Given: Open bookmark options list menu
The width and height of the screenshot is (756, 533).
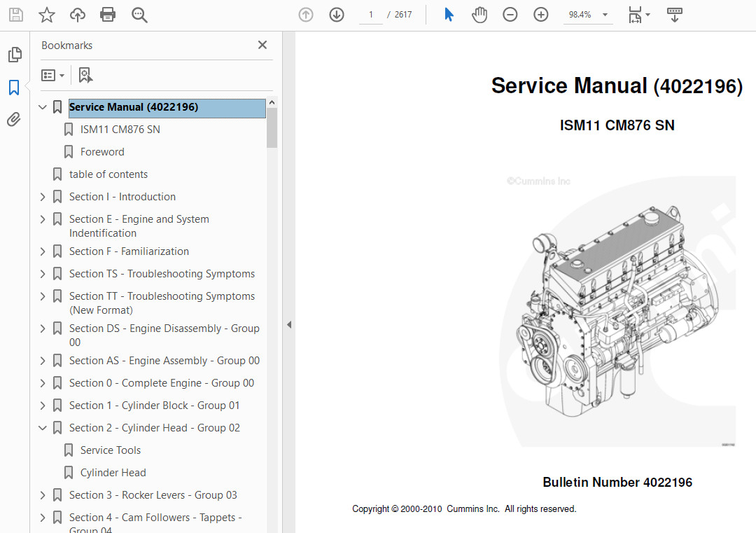Looking at the screenshot, I should tap(52, 76).
